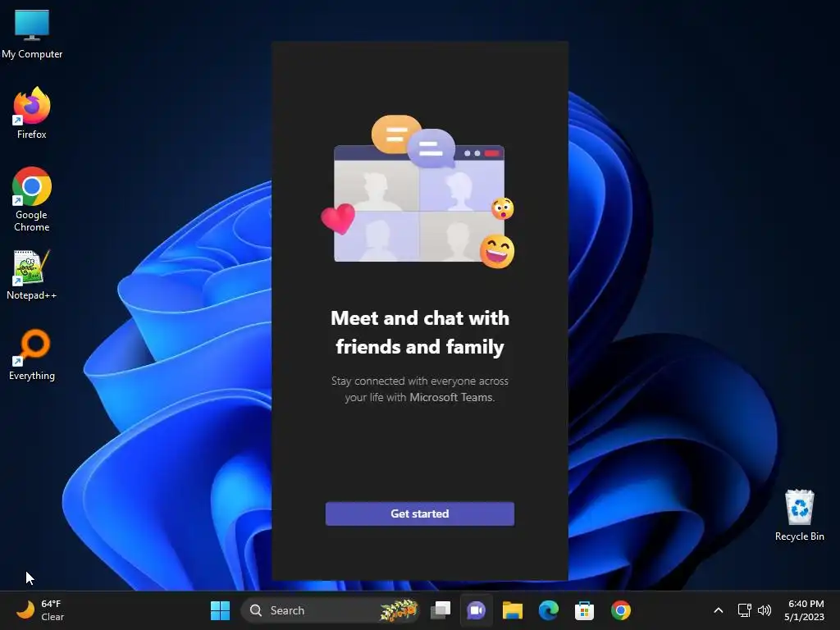Expand the hidden system tray icons chevron
Image resolution: width=840 pixels, height=630 pixels.
pyautogui.click(x=719, y=610)
